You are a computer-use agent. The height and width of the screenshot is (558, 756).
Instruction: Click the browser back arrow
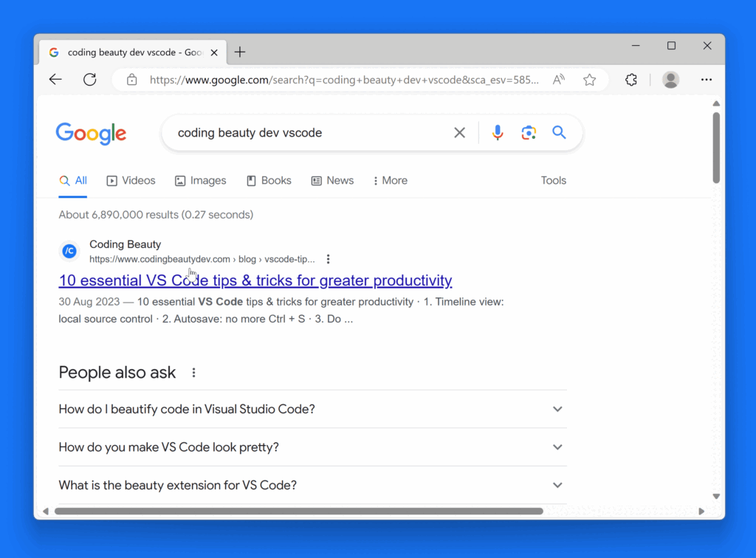click(55, 80)
